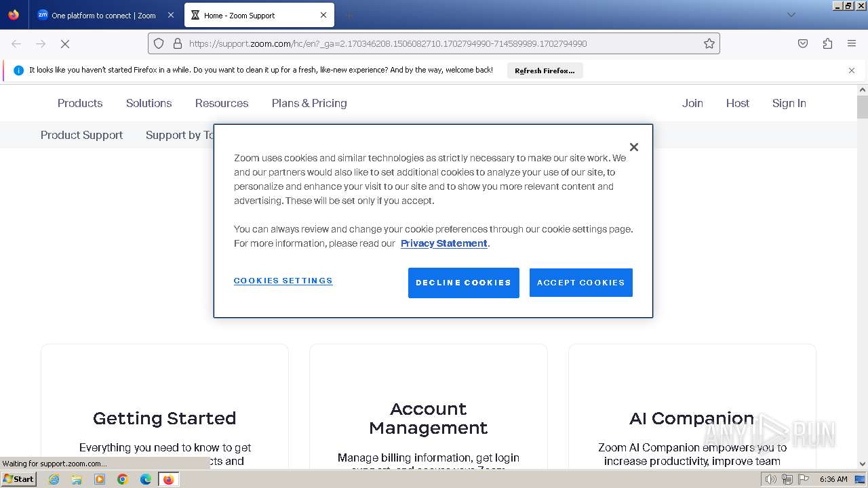This screenshot has height=488, width=868.
Task: Focus the support.zoom.com address bar
Action: coord(434,43)
